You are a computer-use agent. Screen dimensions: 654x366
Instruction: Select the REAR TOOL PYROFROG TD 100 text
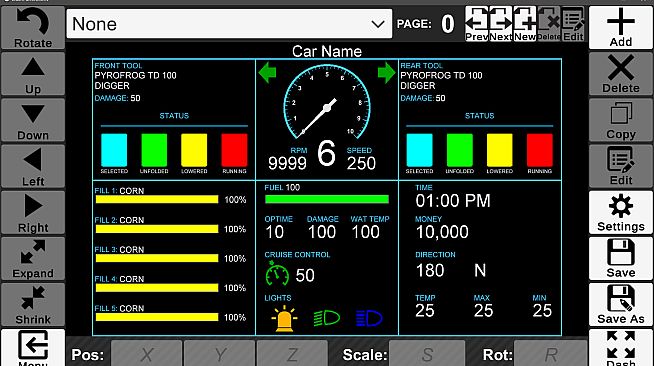click(x=441, y=75)
